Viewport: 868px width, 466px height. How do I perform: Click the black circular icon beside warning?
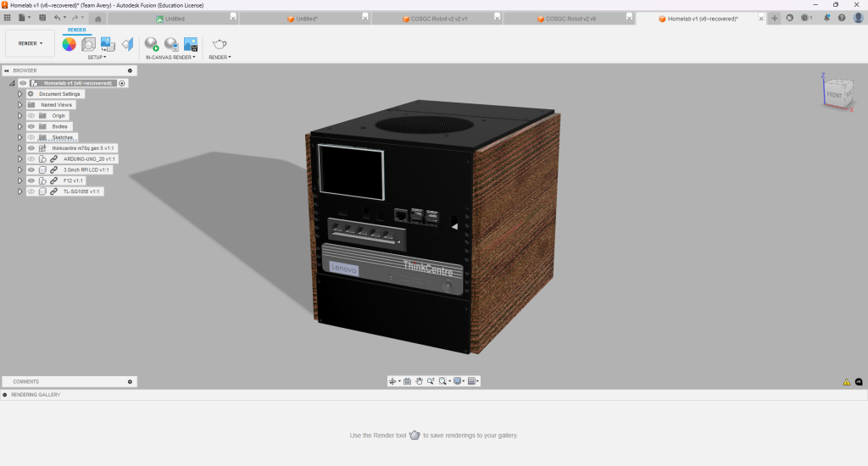click(x=859, y=382)
